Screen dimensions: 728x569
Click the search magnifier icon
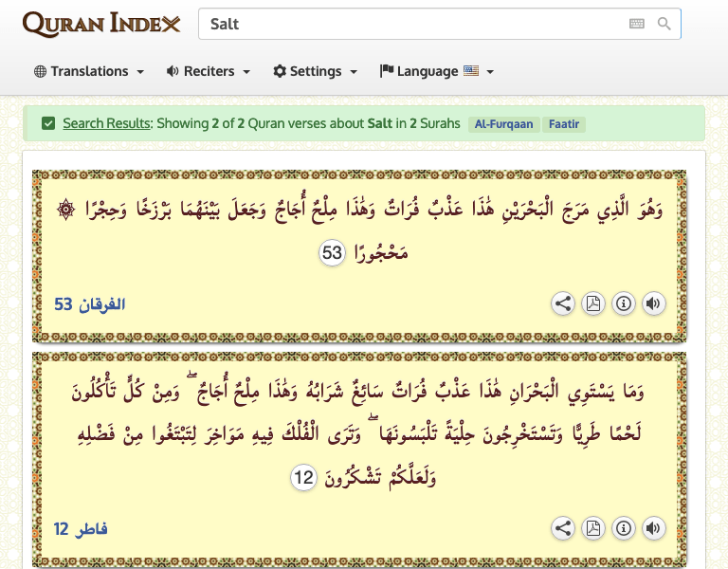pos(664,24)
